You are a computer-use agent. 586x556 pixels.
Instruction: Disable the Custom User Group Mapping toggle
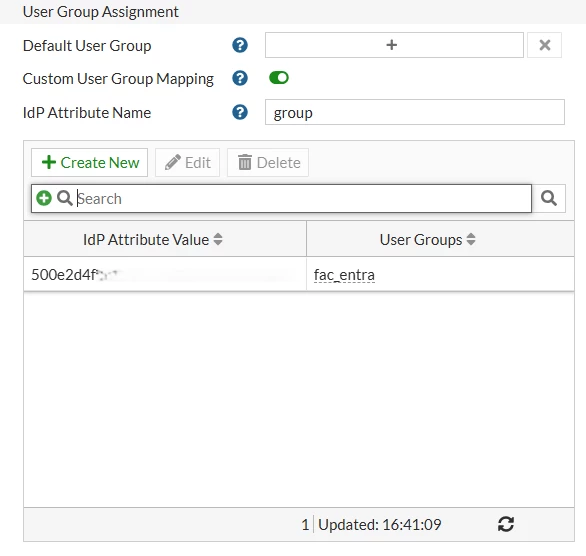(279, 78)
